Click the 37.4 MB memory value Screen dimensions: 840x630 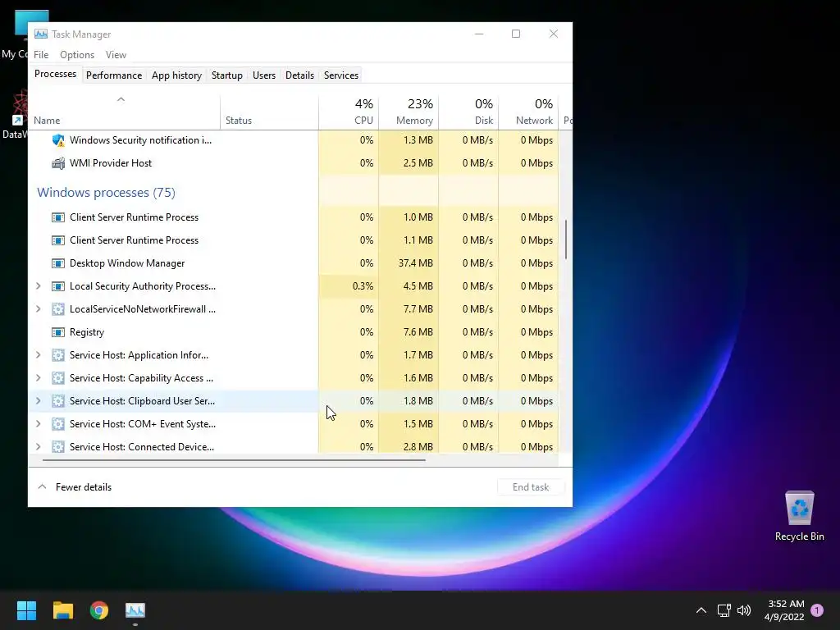click(x=415, y=263)
